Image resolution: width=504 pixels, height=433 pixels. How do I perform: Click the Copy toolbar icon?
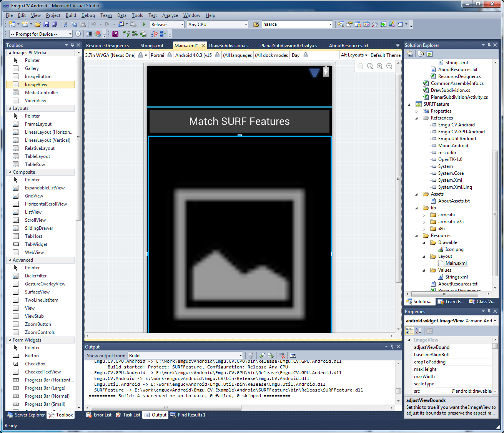tap(74, 24)
